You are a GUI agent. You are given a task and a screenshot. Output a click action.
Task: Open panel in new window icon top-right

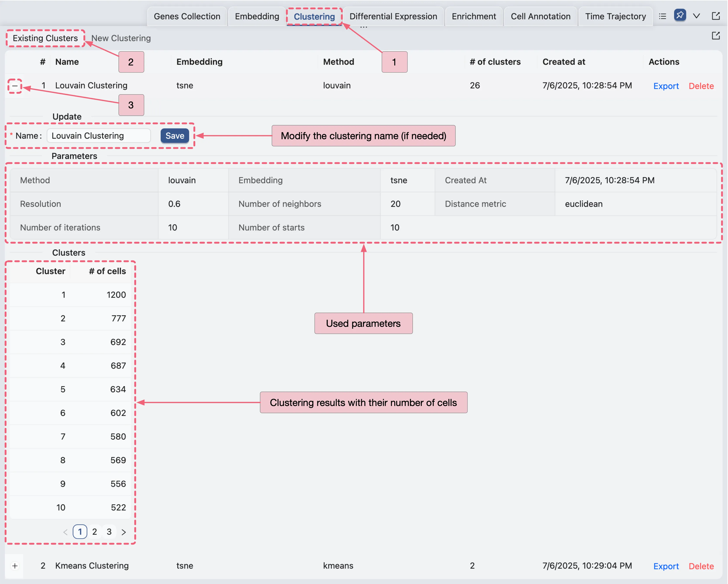tap(716, 16)
